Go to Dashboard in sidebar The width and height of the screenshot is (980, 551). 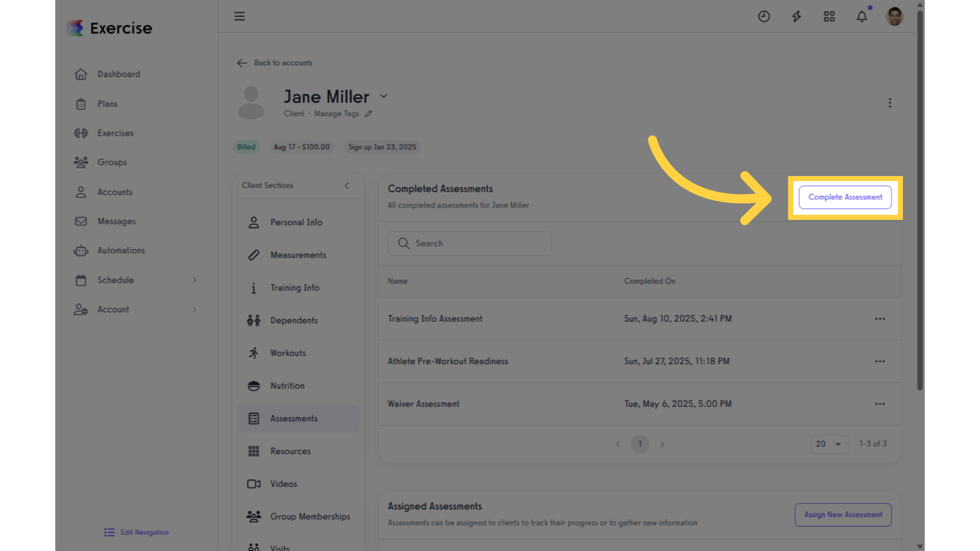pyautogui.click(x=118, y=74)
